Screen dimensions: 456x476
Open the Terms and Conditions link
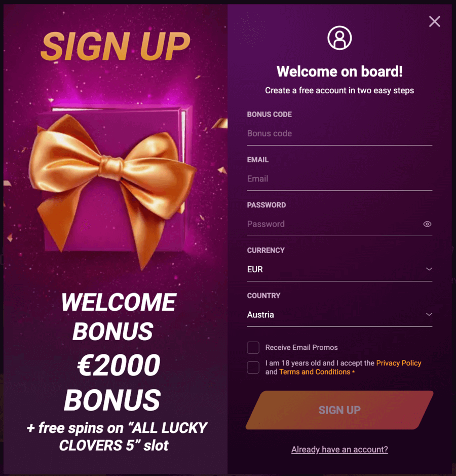pyautogui.click(x=315, y=372)
